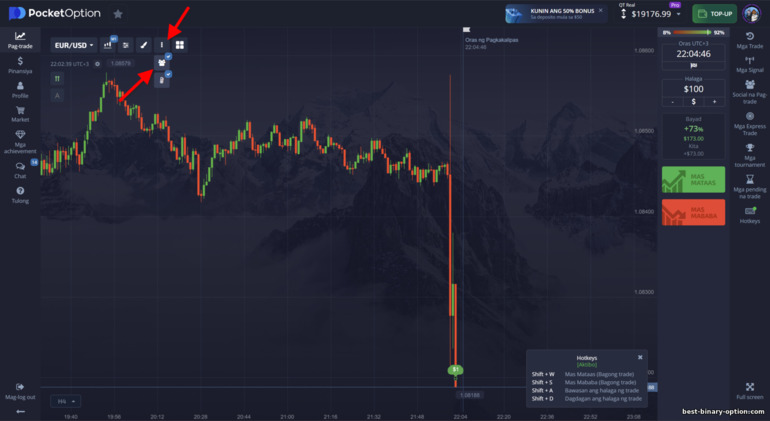Increase trade amount with plus button

tap(714, 102)
